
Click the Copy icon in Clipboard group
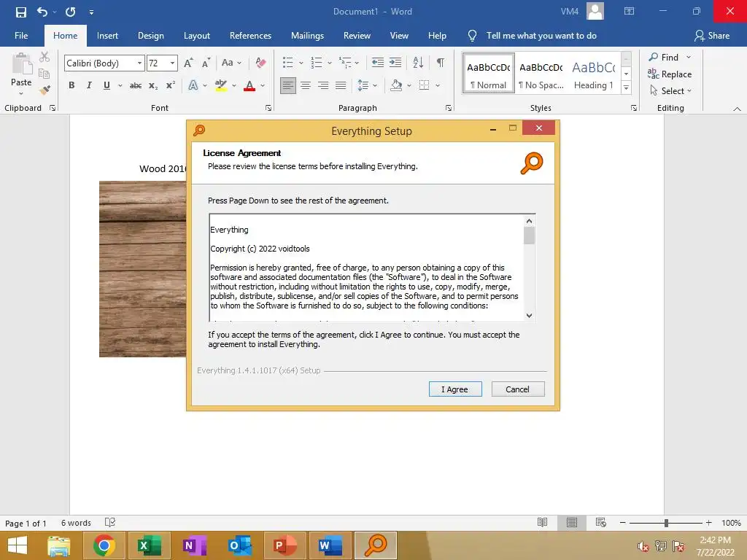tap(44, 74)
